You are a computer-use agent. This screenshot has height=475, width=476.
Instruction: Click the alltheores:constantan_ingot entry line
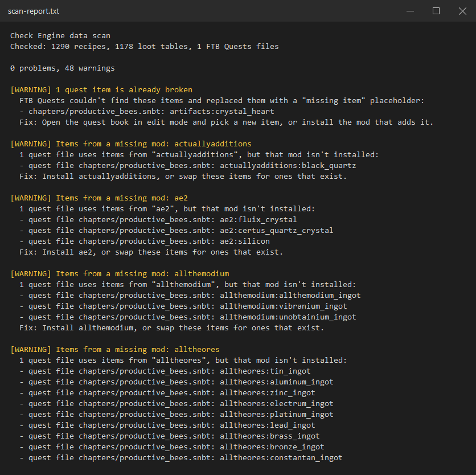(x=180, y=458)
